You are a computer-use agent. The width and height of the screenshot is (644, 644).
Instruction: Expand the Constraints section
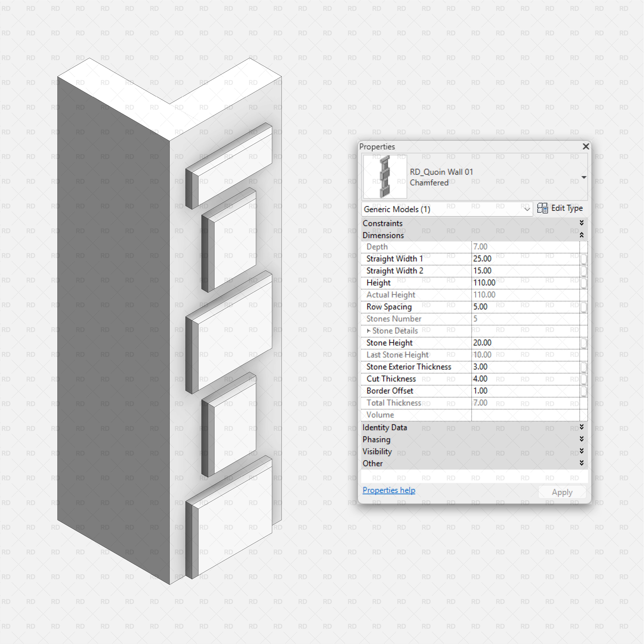point(582,223)
